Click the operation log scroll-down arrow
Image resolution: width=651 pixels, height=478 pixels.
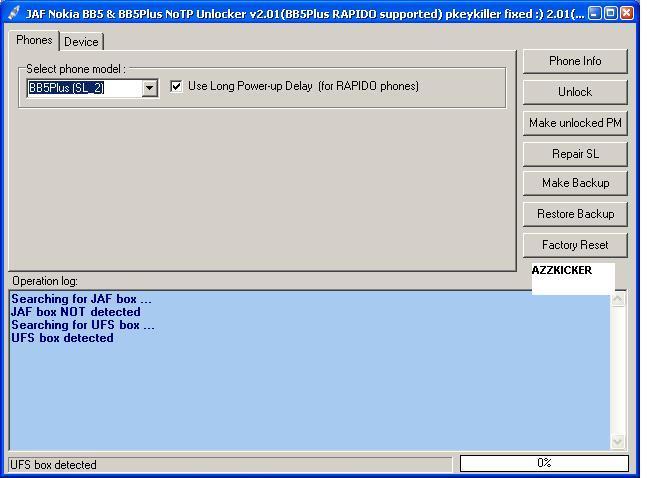[618, 441]
